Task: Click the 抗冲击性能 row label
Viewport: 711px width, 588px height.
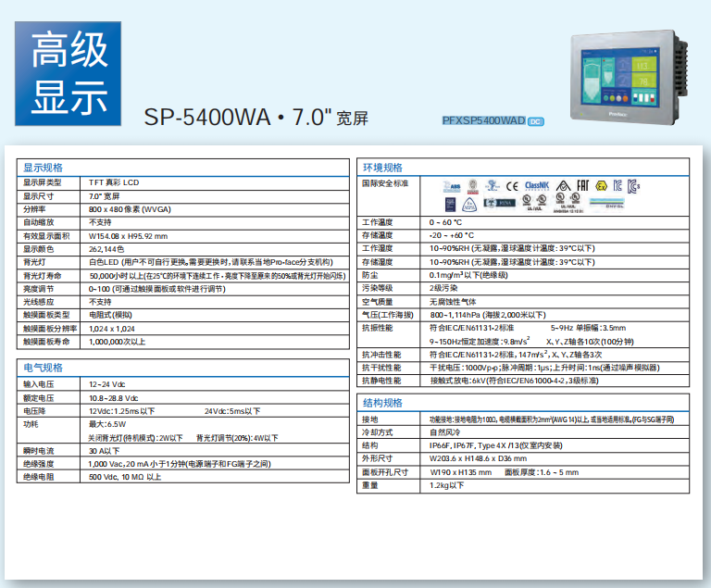Action: click(x=381, y=355)
